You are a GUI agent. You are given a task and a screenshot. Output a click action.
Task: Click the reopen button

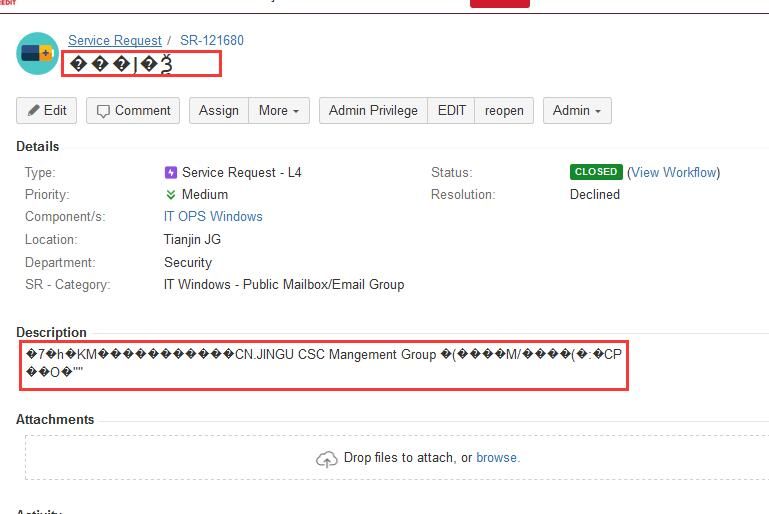(x=504, y=110)
